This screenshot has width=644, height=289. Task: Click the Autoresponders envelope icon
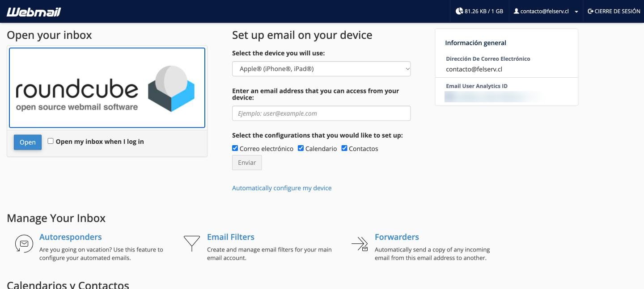(x=24, y=243)
